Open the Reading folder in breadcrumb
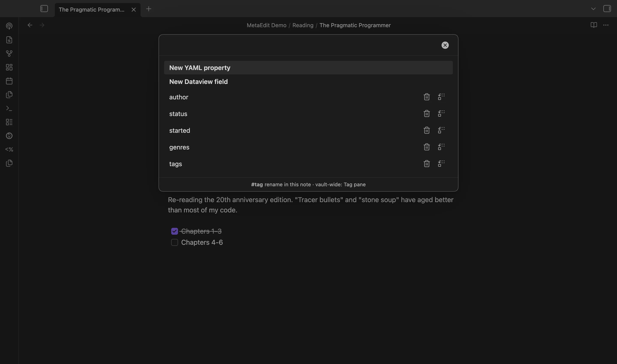617x364 pixels. (303, 25)
